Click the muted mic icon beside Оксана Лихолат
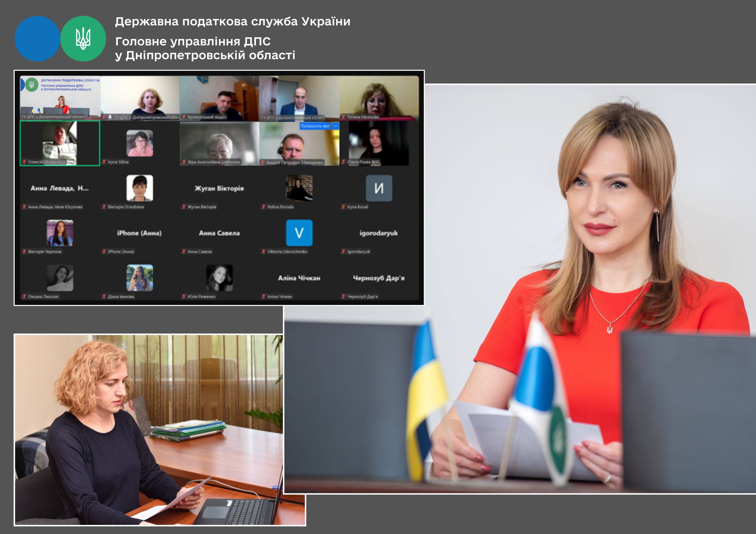Screen dimensions: 756x534 [x=24, y=296]
